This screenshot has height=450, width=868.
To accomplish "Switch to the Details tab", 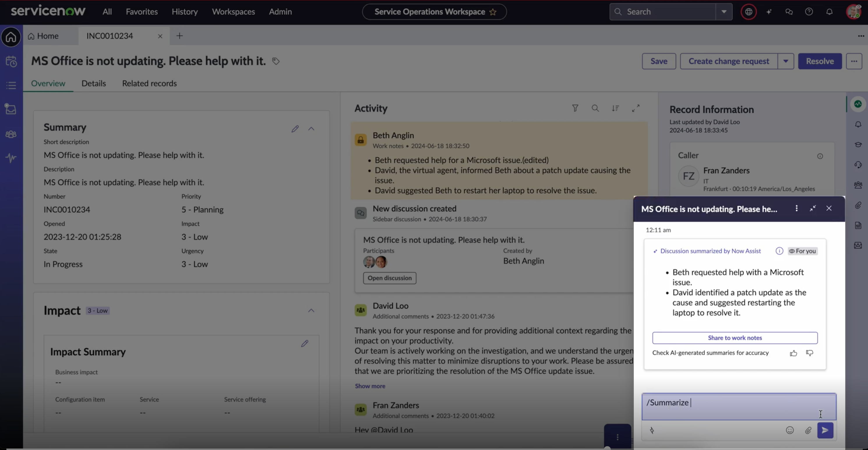I will coord(94,83).
